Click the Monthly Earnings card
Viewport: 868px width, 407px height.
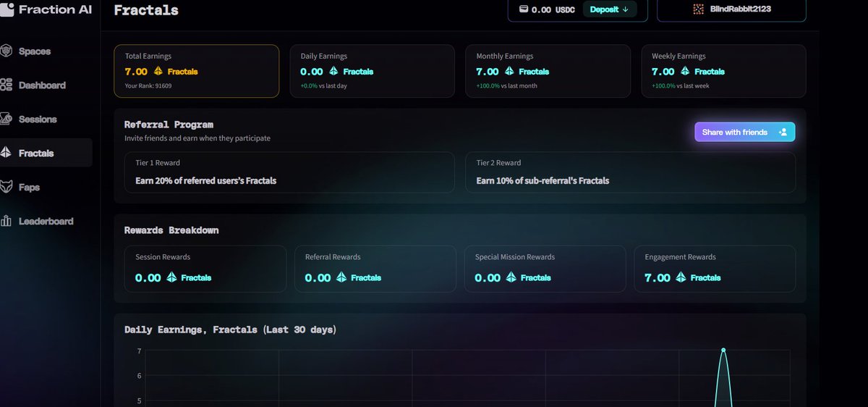[548, 71]
